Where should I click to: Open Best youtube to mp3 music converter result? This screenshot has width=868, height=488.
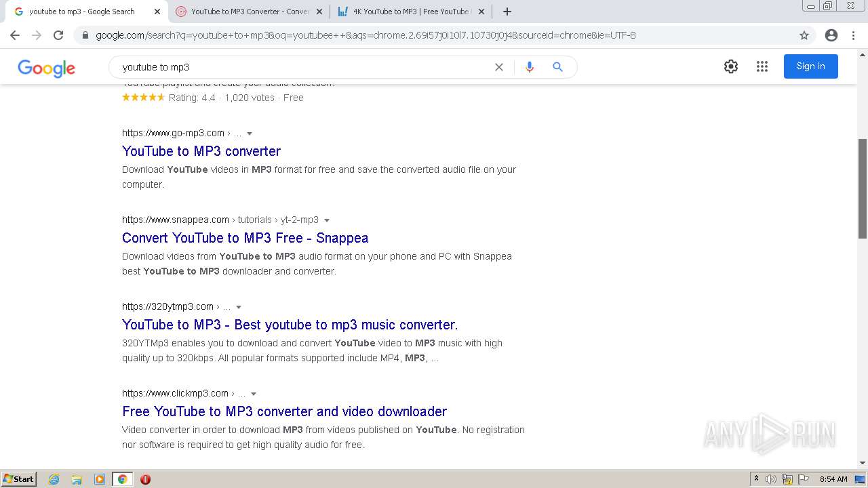(290, 325)
